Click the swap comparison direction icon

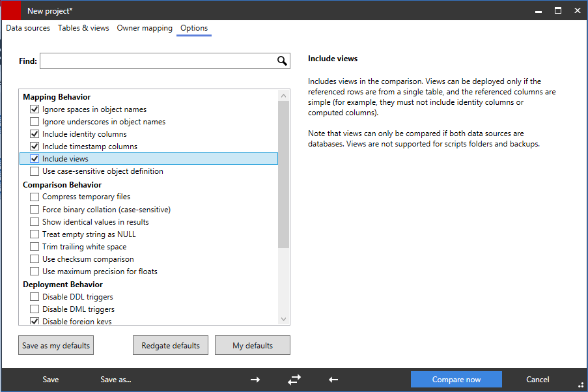[x=294, y=379]
